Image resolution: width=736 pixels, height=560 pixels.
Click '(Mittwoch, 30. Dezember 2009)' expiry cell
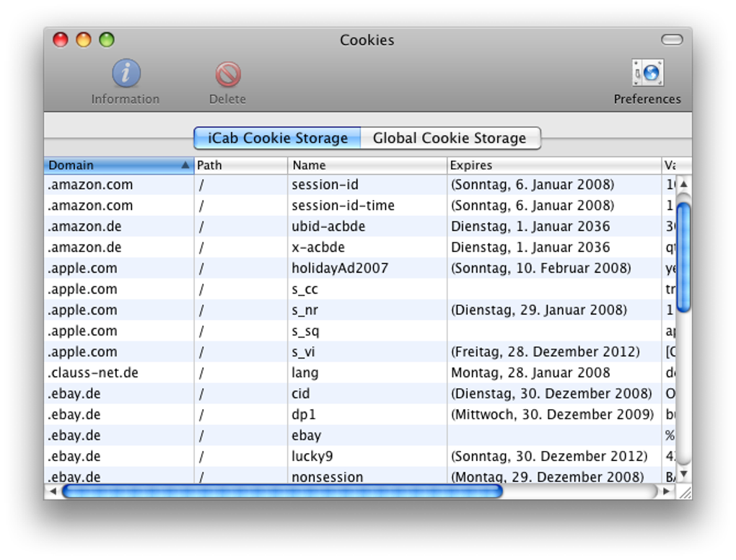(554, 414)
